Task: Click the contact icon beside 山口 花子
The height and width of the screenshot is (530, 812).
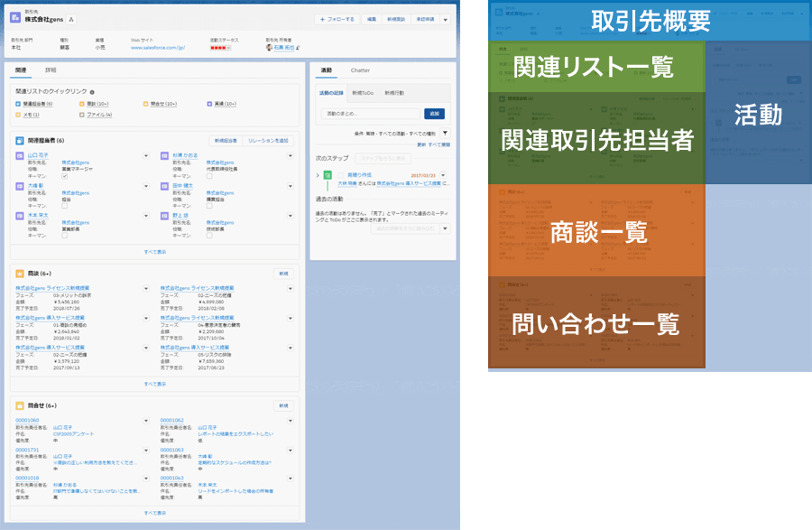Action: tap(20, 156)
